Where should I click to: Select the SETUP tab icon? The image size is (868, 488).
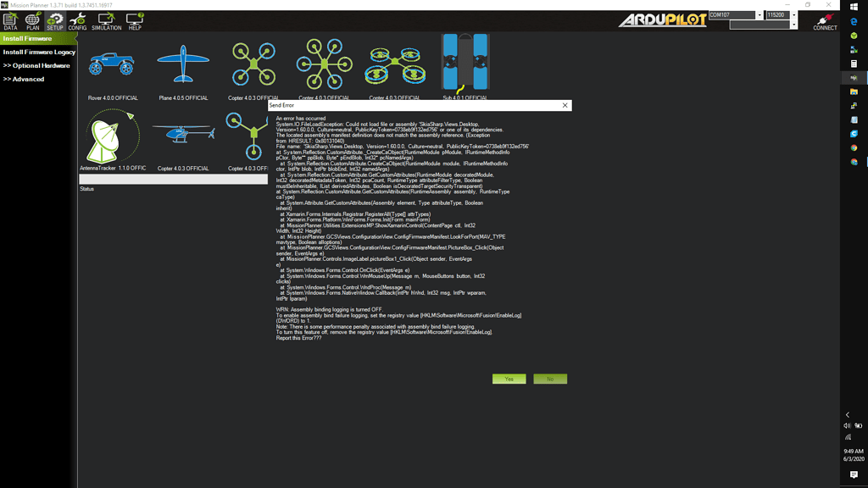point(55,20)
